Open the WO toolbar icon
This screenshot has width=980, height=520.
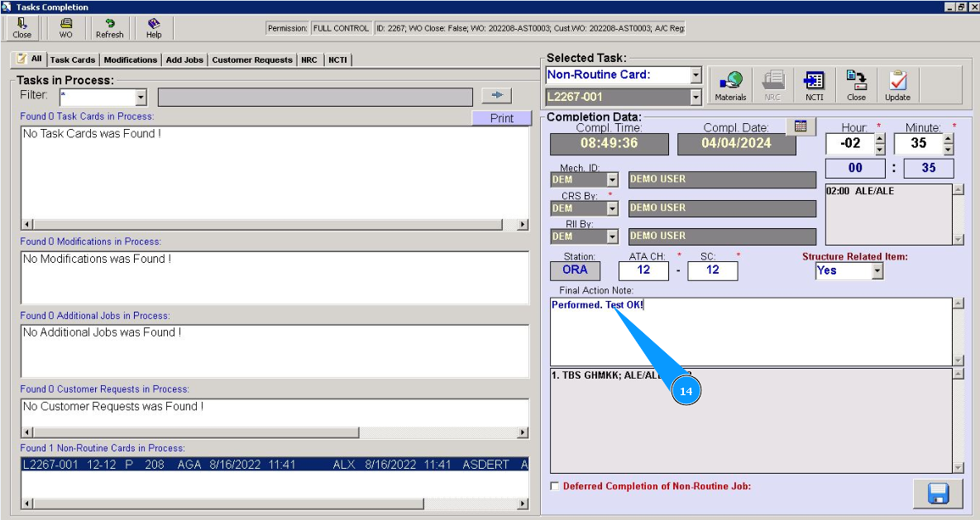point(65,28)
